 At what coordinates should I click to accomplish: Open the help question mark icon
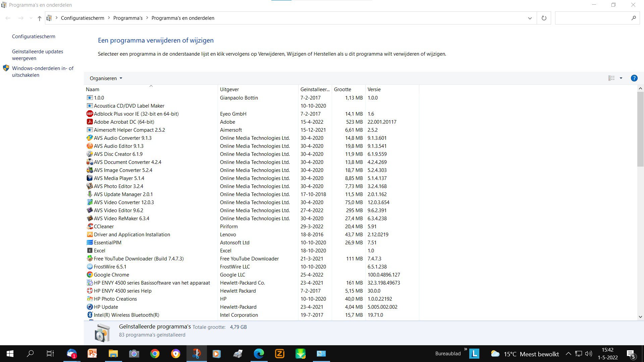click(x=634, y=78)
